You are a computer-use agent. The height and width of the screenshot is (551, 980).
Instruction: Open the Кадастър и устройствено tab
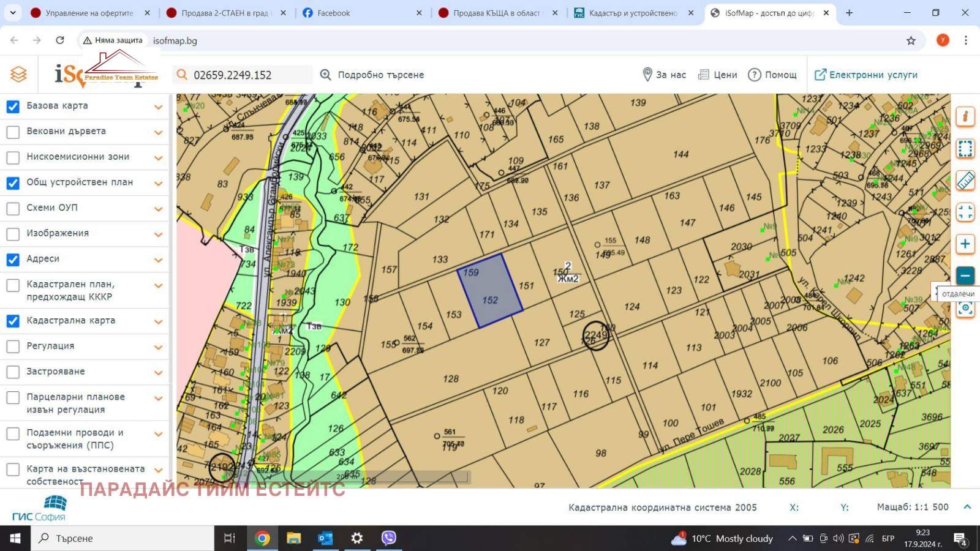632,13
